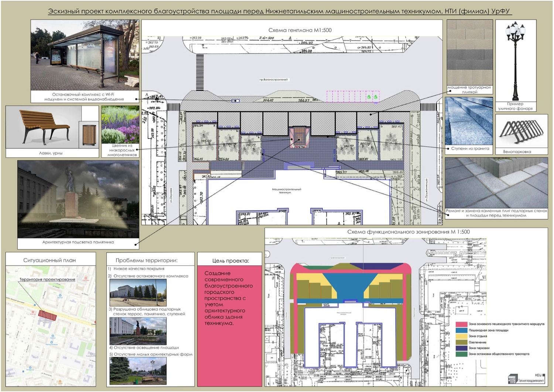The image size is (554, 392).
Task: Click the street lamp example image
Action: 515,61
